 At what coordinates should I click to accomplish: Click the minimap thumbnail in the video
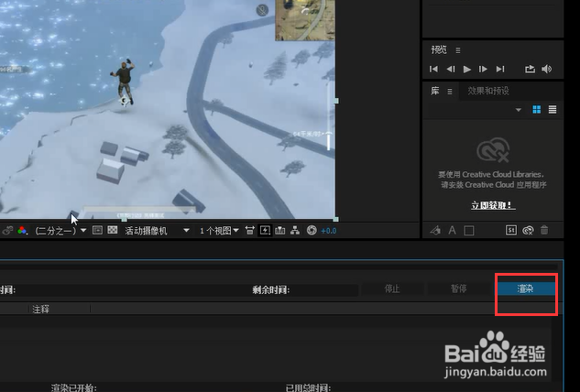[x=305, y=20]
